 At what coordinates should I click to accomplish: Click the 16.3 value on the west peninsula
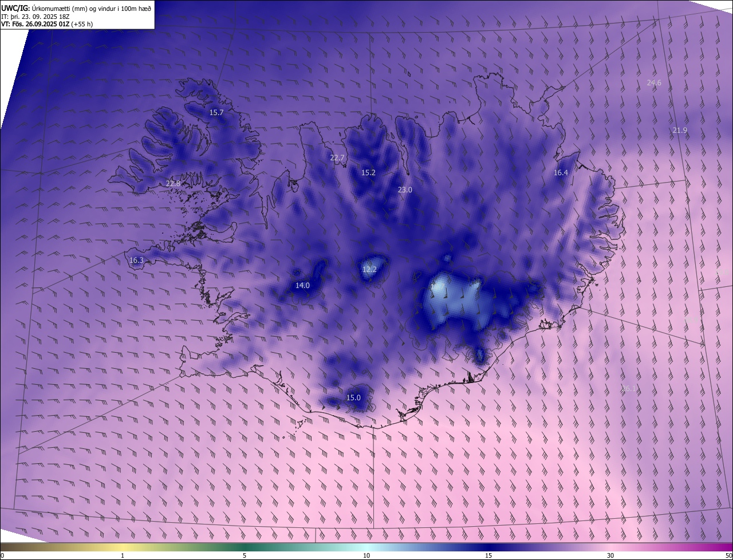coord(136,261)
